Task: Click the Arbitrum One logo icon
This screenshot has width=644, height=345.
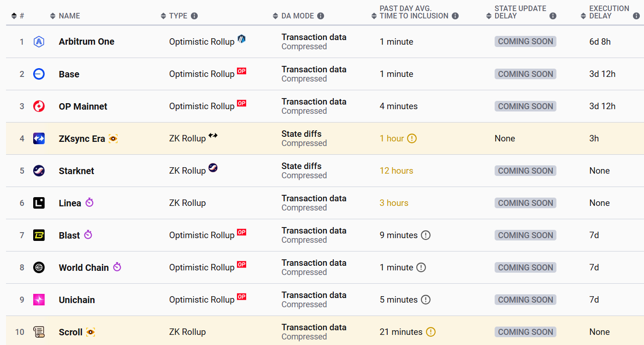Action: (39, 42)
